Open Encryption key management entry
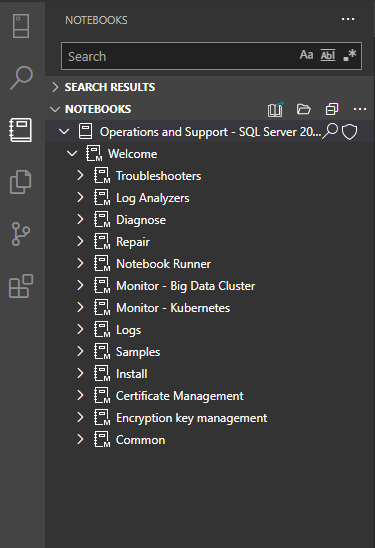 (192, 418)
